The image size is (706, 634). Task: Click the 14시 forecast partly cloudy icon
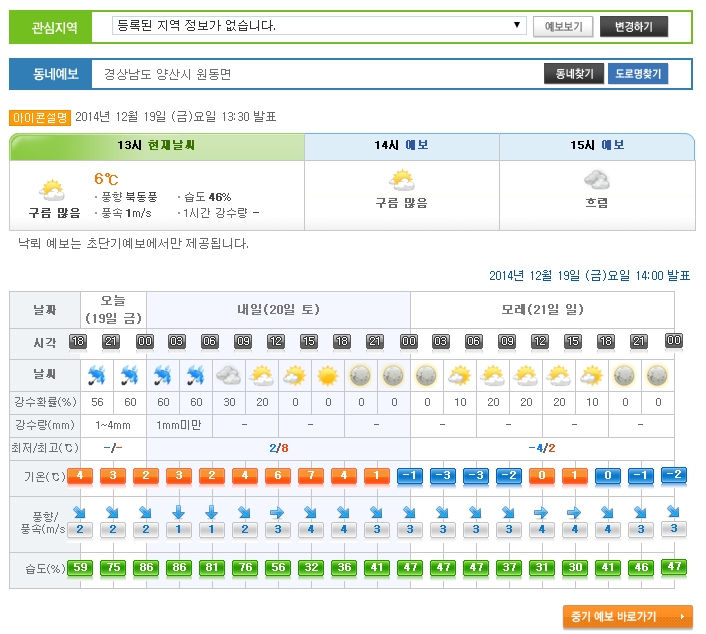coord(402,181)
